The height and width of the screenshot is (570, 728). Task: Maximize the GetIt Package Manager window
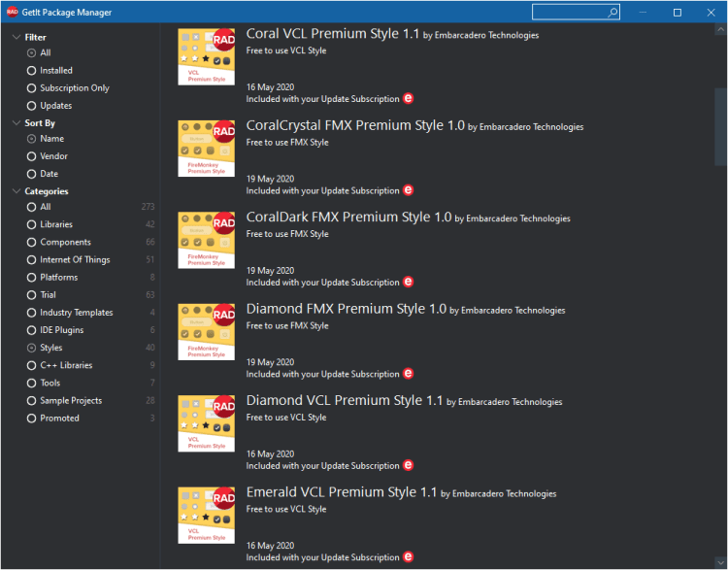tap(678, 13)
